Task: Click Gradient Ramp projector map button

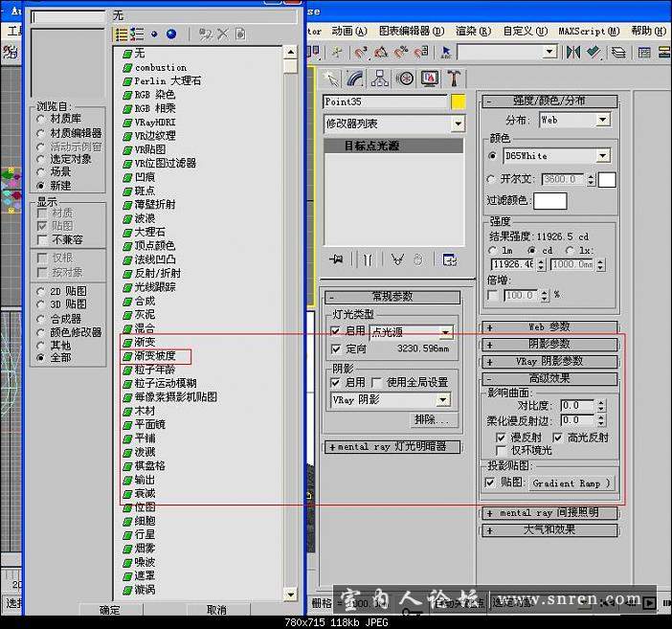Action: (571, 483)
